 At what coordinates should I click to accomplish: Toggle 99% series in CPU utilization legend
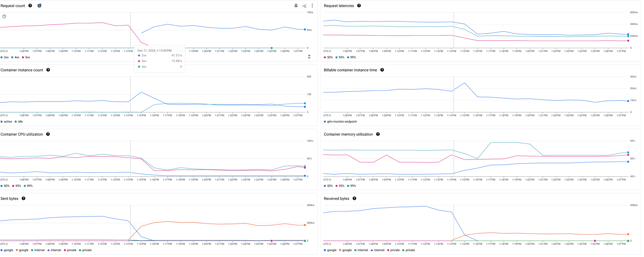coord(28,186)
